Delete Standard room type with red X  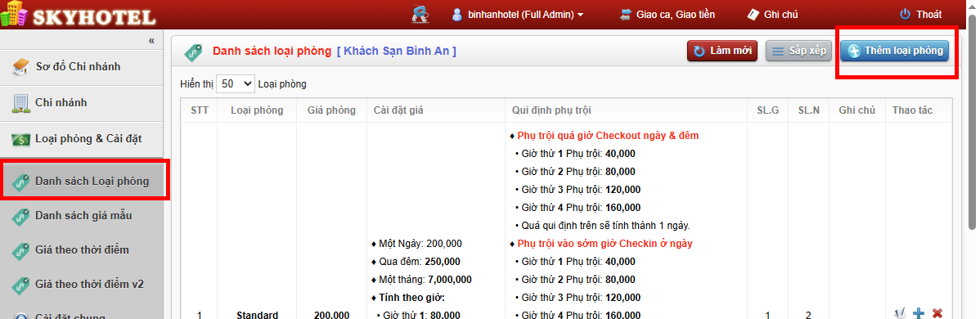pyautogui.click(x=937, y=313)
